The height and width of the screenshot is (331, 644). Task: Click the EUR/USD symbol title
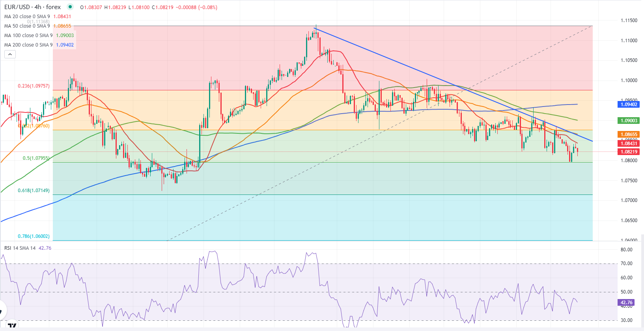coord(32,7)
